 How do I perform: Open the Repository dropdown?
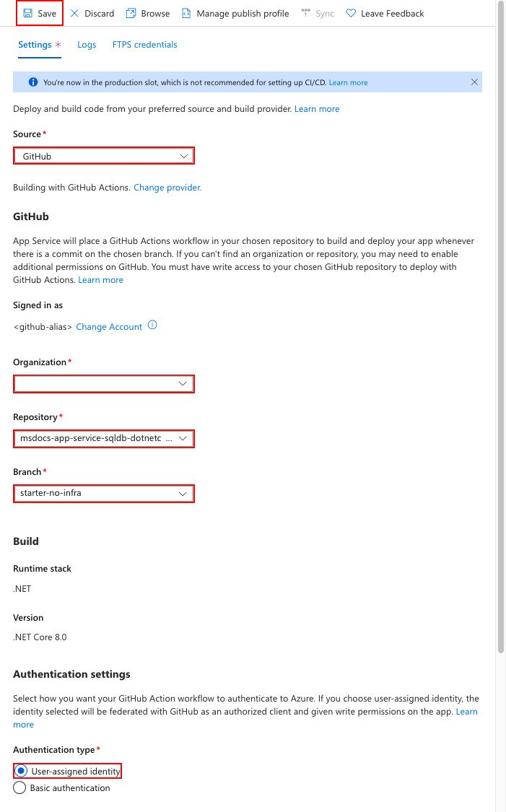point(104,439)
